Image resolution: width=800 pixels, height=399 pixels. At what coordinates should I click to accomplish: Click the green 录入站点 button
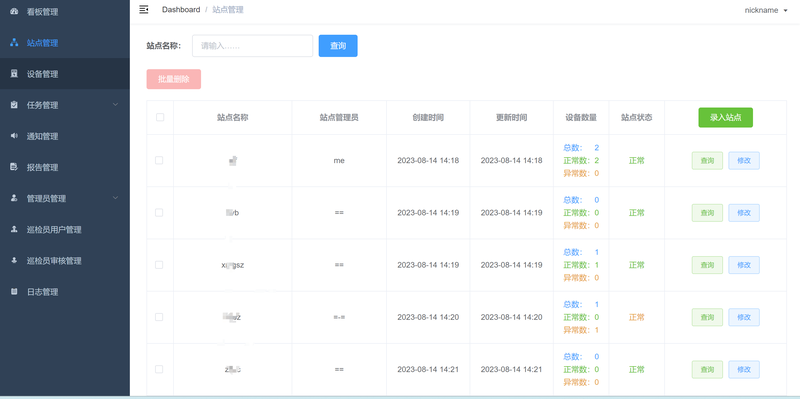(x=725, y=117)
